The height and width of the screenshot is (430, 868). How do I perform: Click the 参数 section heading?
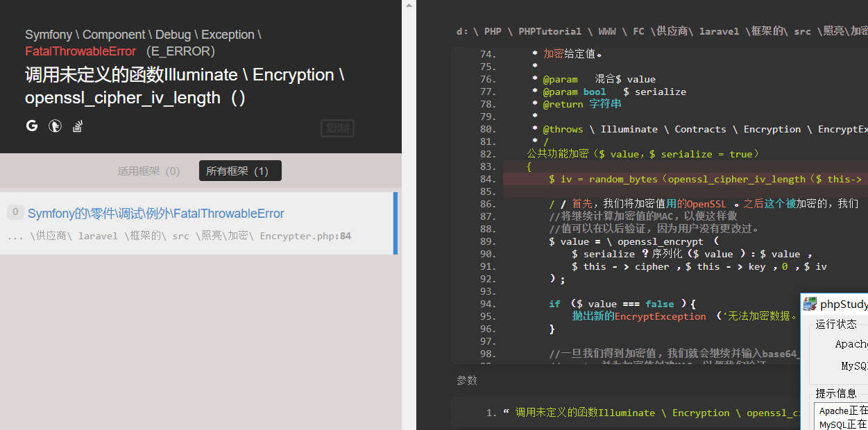(x=467, y=381)
